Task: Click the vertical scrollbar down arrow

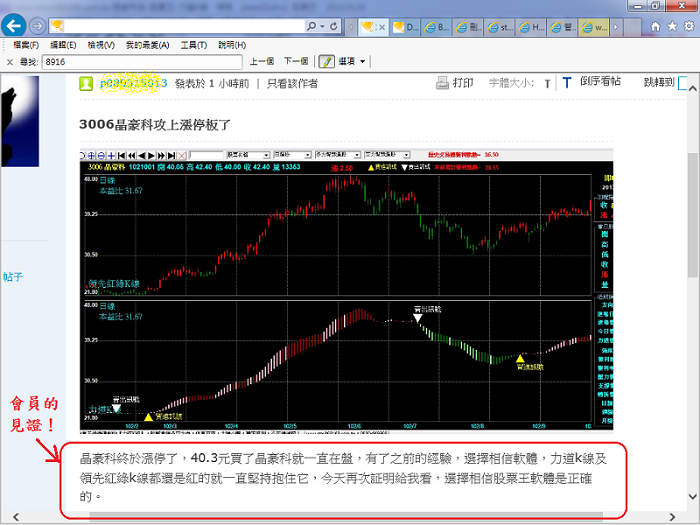Action: (692, 496)
